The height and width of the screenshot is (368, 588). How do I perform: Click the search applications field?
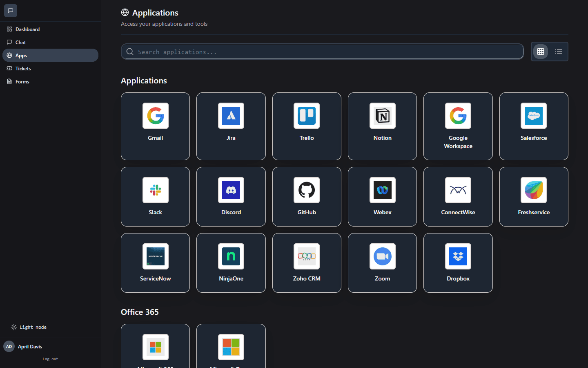click(322, 52)
